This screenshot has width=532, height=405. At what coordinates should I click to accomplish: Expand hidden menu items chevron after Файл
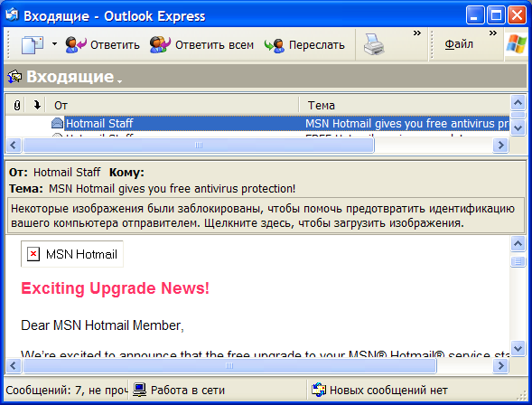click(493, 33)
